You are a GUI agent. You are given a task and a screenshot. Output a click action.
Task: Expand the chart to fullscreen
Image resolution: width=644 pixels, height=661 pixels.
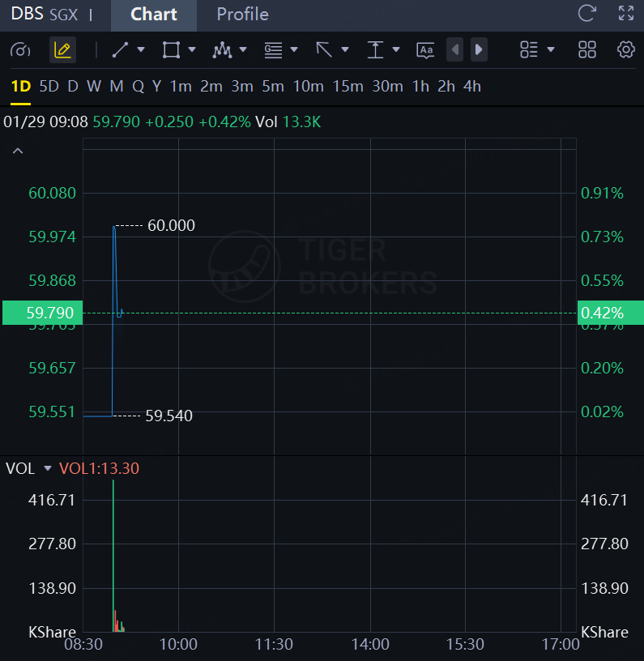pyautogui.click(x=626, y=14)
